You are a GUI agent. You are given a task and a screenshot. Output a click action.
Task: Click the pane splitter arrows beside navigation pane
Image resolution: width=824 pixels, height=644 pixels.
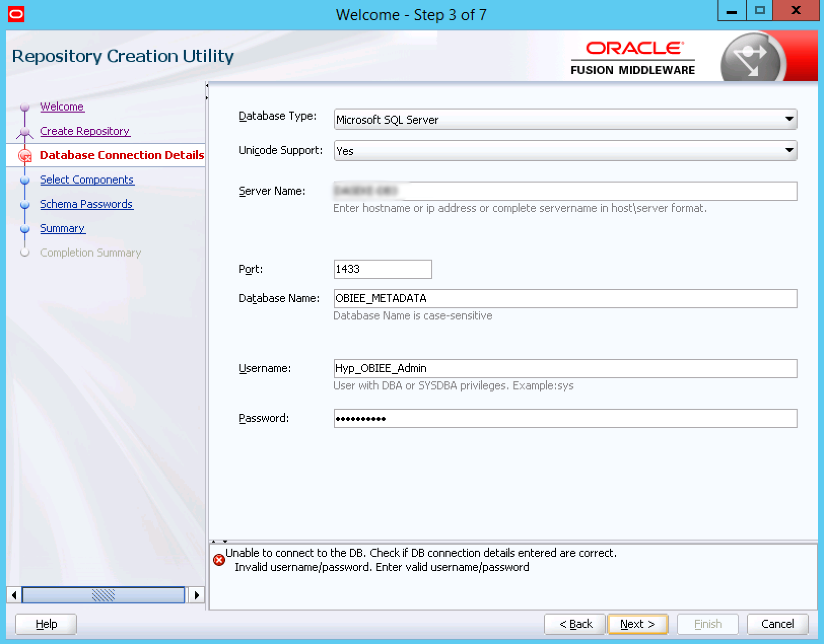(207, 91)
